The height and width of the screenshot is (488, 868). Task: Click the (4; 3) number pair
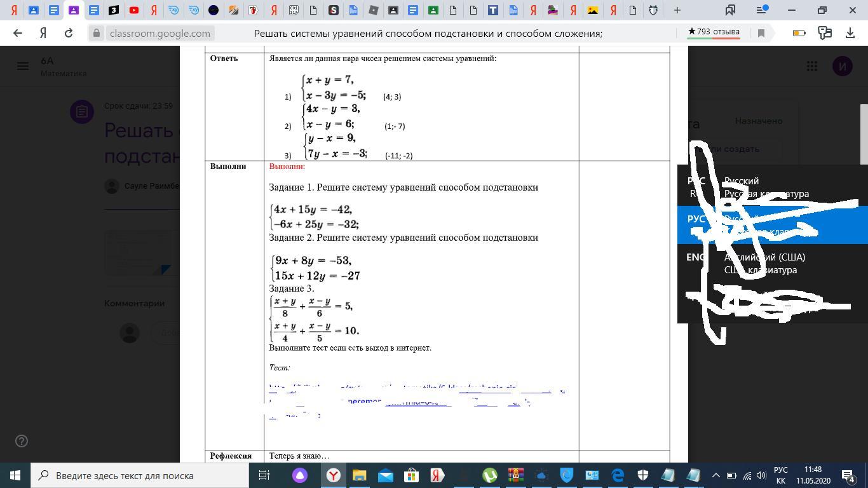(392, 97)
